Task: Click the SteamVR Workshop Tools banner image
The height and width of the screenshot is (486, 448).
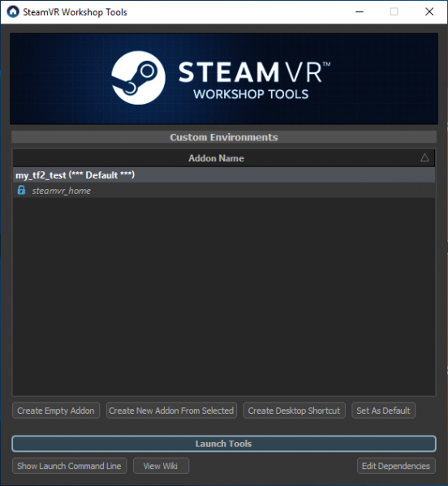Action: point(224,79)
